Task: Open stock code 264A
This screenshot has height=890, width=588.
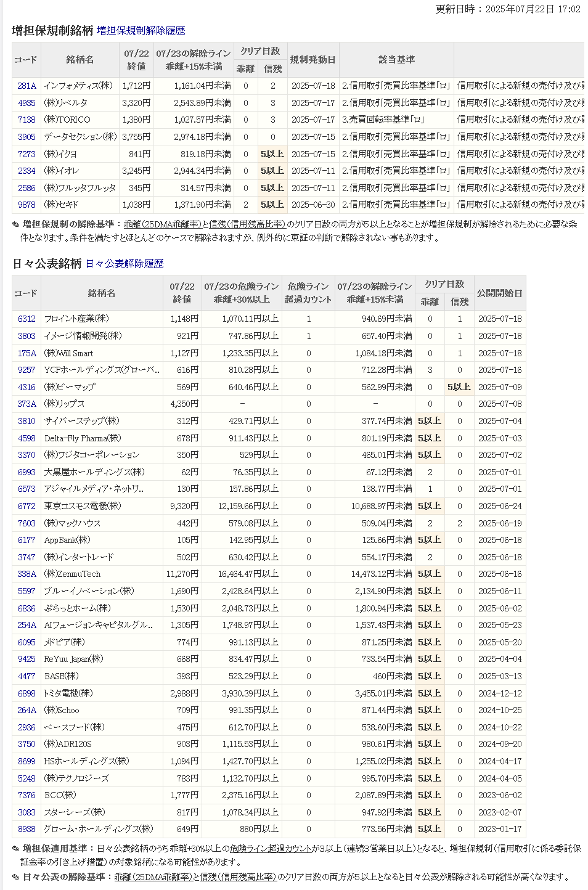Action: tap(27, 710)
